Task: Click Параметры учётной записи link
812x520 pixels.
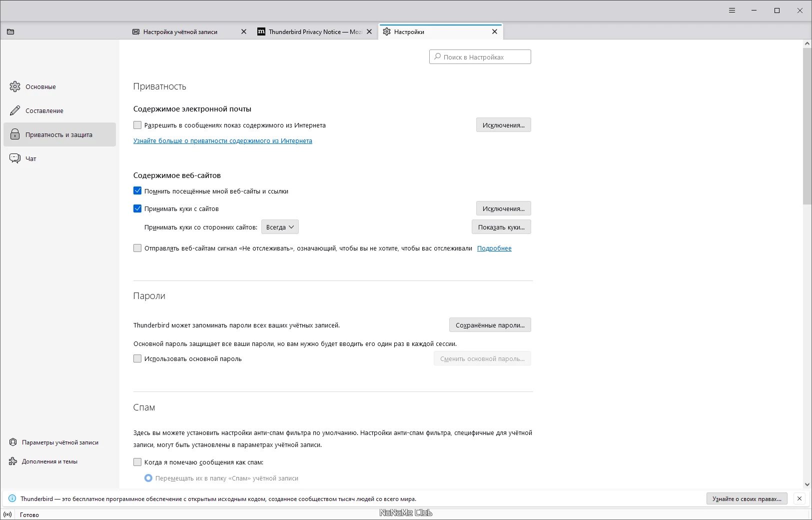Action: 60,442
